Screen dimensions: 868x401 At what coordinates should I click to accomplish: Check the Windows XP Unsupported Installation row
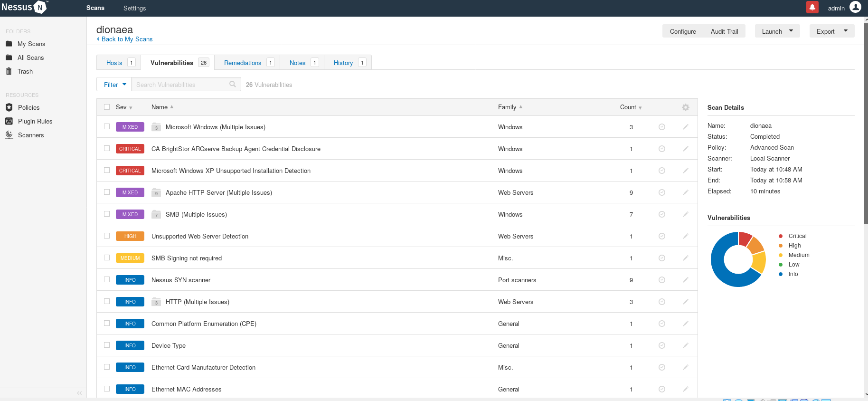pyautogui.click(x=107, y=170)
